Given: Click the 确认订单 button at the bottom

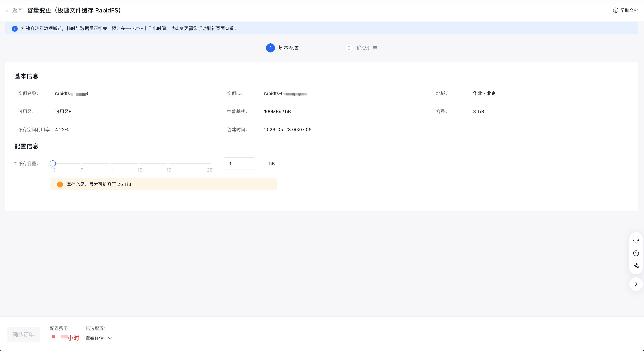Looking at the screenshot, I should click(23, 335).
